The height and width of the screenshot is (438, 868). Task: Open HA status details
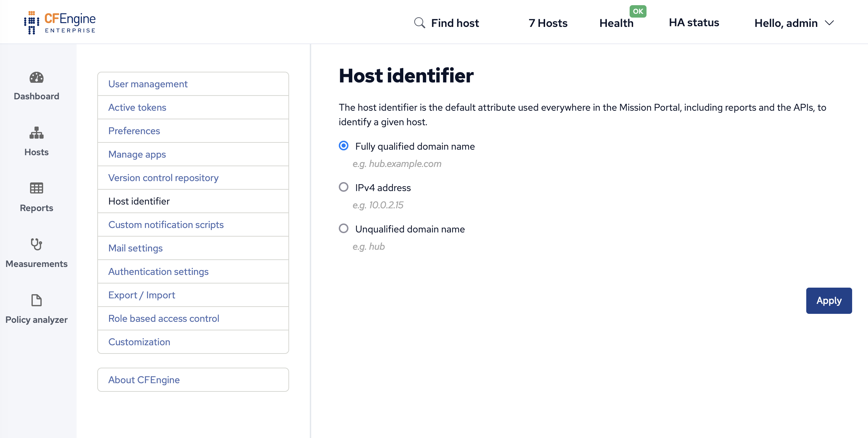pyautogui.click(x=693, y=22)
